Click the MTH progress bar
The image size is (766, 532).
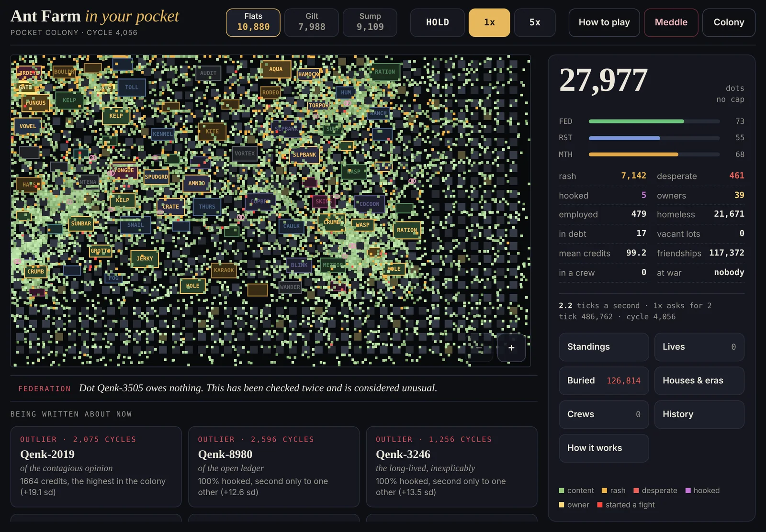pos(654,155)
